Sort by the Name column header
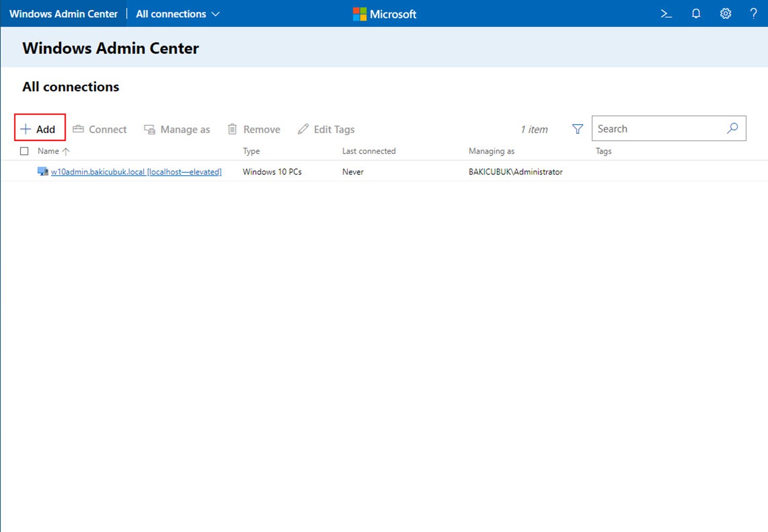 coord(53,151)
